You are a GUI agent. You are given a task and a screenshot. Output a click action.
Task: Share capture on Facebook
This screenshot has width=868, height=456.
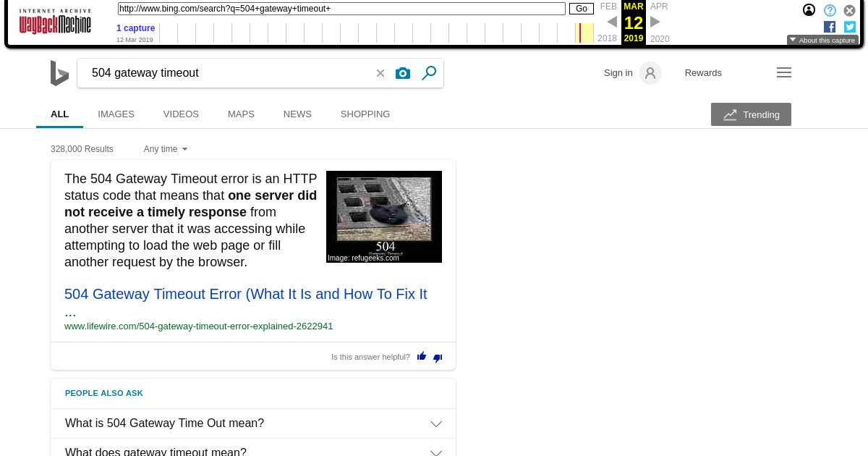click(x=830, y=27)
